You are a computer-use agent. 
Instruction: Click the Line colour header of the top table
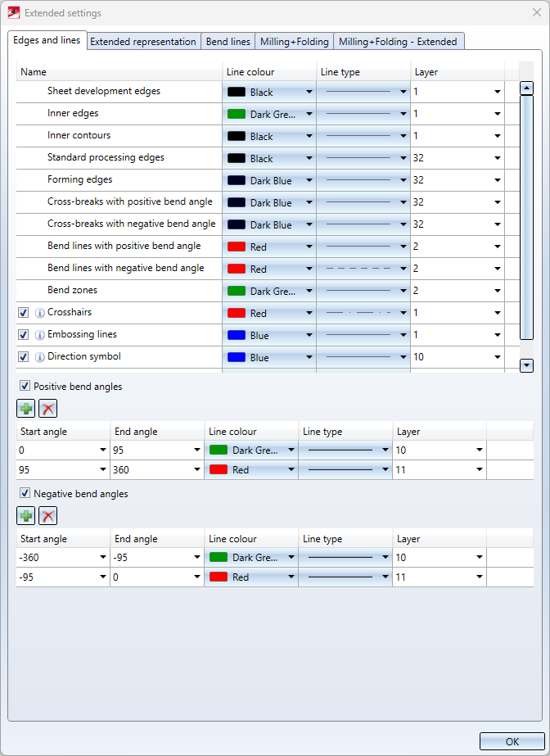(x=269, y=72)
